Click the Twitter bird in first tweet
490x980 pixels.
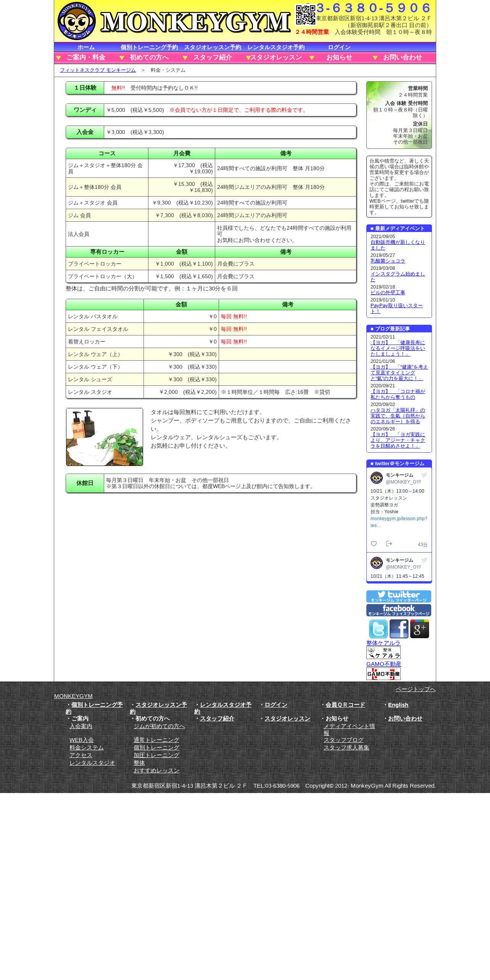tap(424, 475)
